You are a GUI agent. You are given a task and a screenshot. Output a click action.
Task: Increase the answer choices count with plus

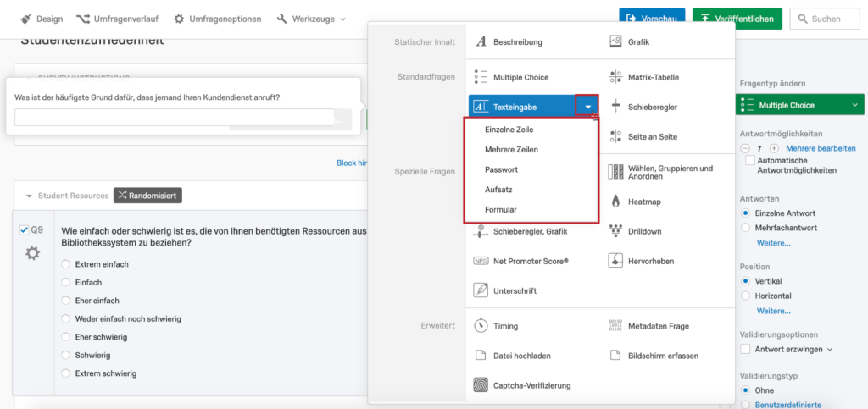point(774,148)
